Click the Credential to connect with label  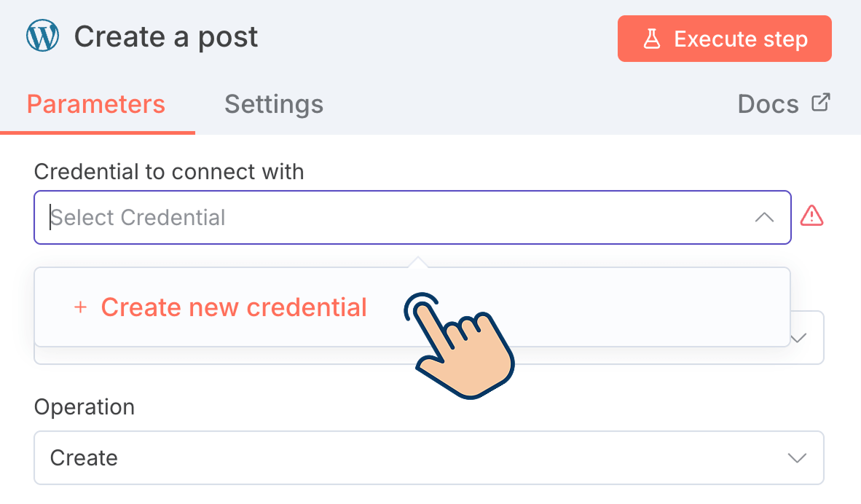pyautogui.click(x=169, y=171)
